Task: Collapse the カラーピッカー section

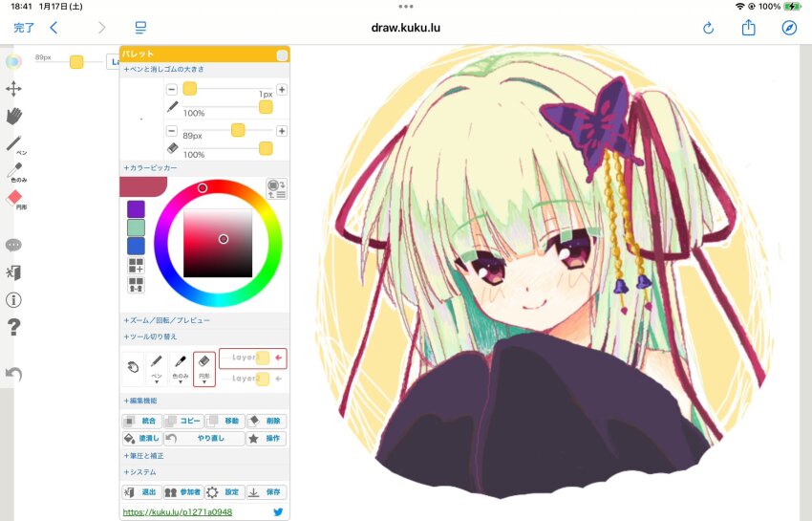Action: pos(151,168)
